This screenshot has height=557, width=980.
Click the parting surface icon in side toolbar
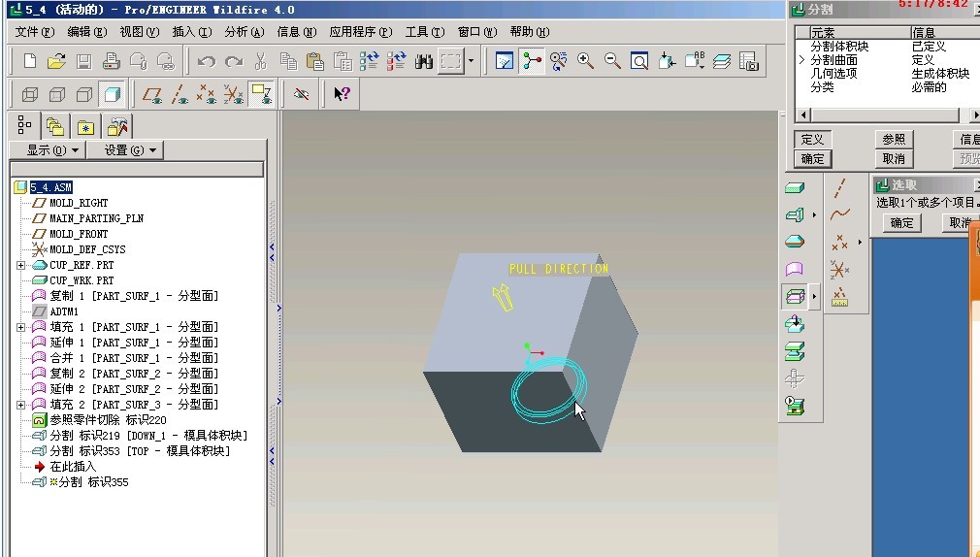[795, 270]
